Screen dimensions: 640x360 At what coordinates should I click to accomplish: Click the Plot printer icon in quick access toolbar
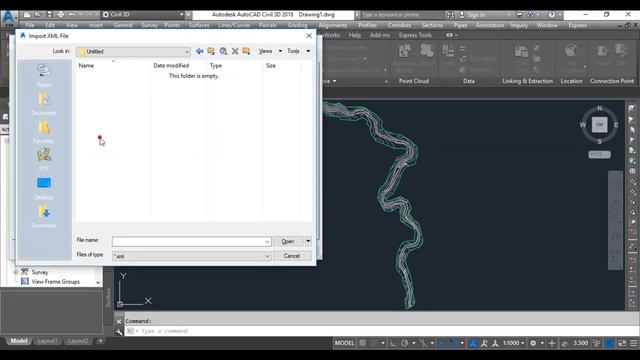coord(61,15)
